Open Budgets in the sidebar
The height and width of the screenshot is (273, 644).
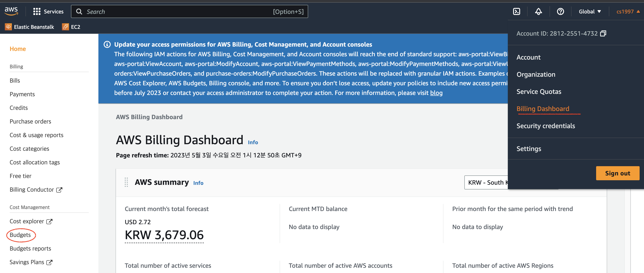[20, 235]
